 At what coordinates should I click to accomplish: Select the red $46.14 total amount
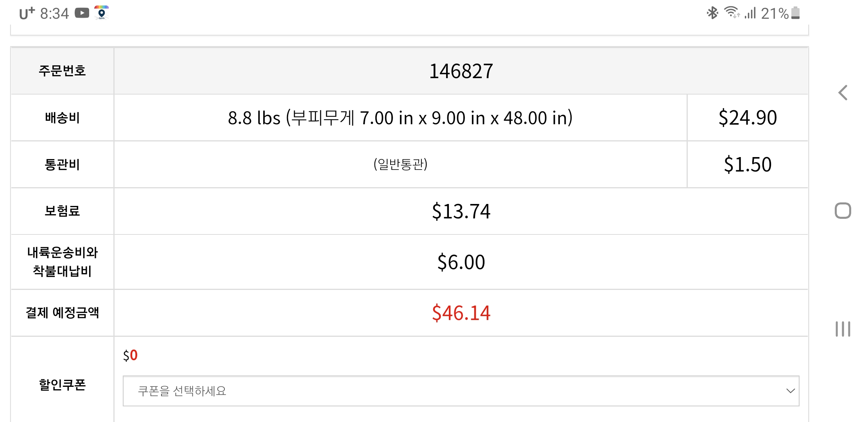pyautogui.click(x=461, y=313)
